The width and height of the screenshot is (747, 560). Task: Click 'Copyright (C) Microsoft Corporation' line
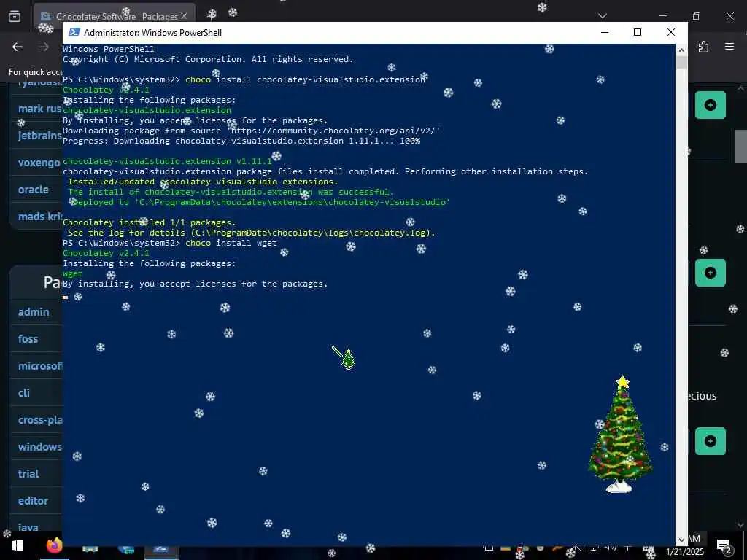(x=208, y=60)
